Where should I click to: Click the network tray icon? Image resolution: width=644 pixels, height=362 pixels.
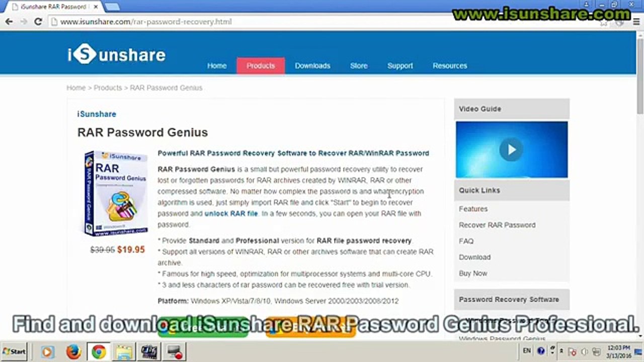pyautogui.click(x=596, y=351)
